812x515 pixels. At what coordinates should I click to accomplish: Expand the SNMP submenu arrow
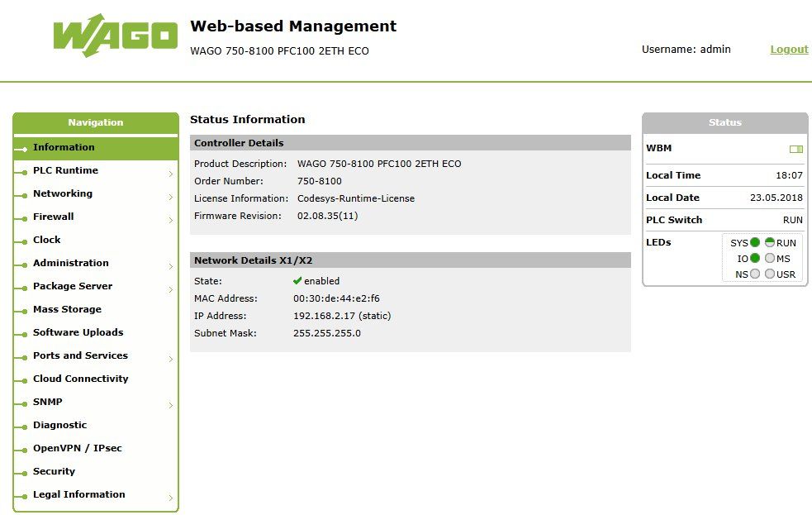(x=171, y=405)
